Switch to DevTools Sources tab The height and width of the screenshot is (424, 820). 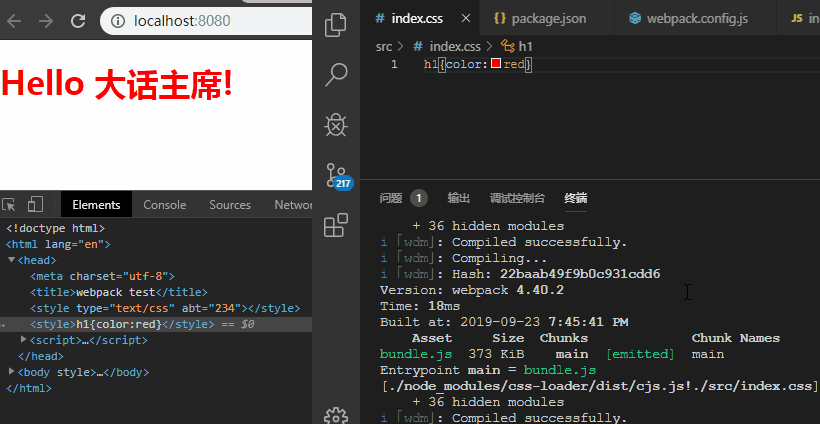pos(230,205)
